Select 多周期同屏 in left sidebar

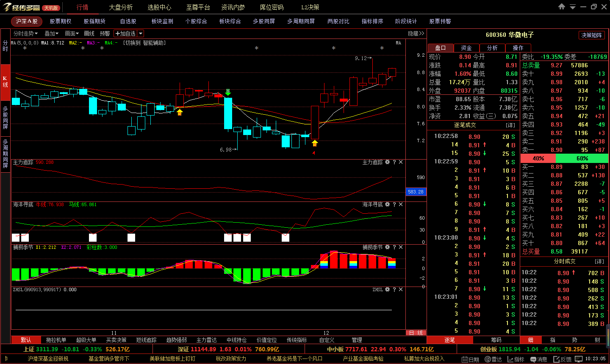(x=5, y=153)
